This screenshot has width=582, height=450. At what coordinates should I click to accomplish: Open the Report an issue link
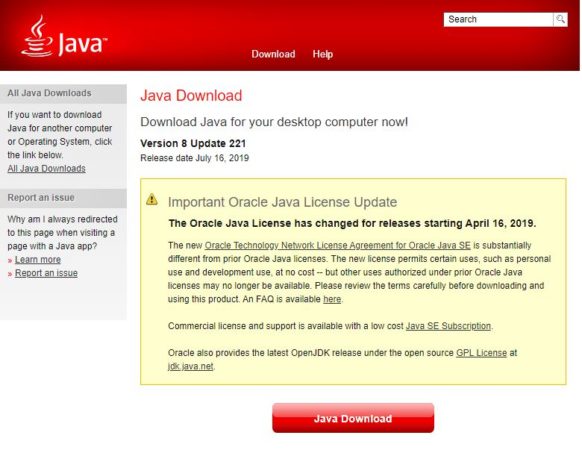tap(46, 273)
